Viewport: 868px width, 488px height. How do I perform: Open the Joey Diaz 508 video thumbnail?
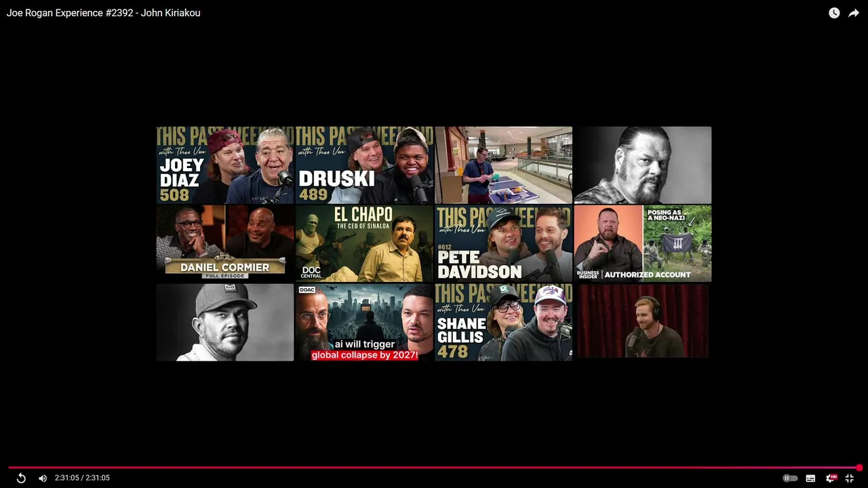click(225, 165)
